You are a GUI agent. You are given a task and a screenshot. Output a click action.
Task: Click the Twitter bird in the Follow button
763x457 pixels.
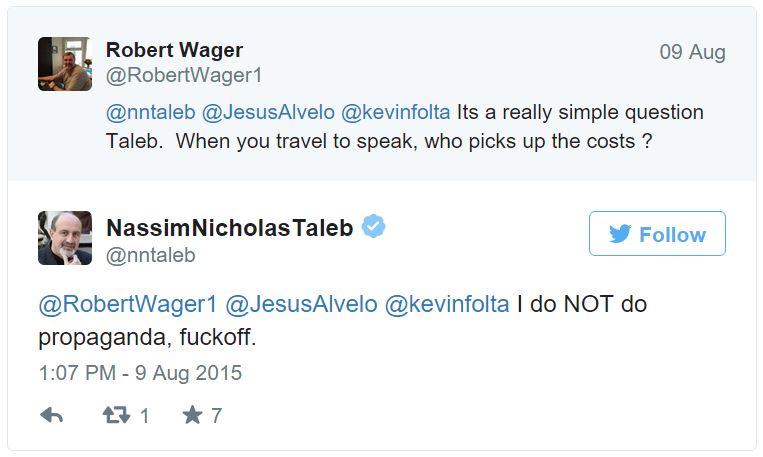coord(620,235)
